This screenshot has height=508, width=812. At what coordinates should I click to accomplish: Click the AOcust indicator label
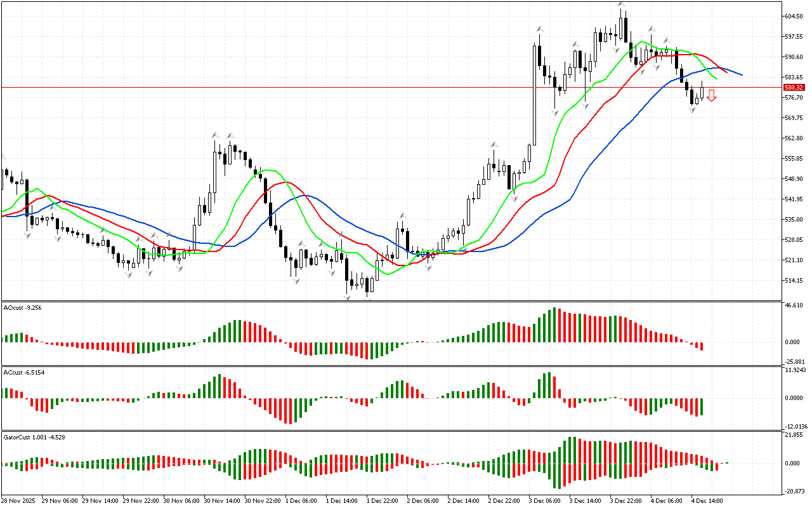click(22, 307)
